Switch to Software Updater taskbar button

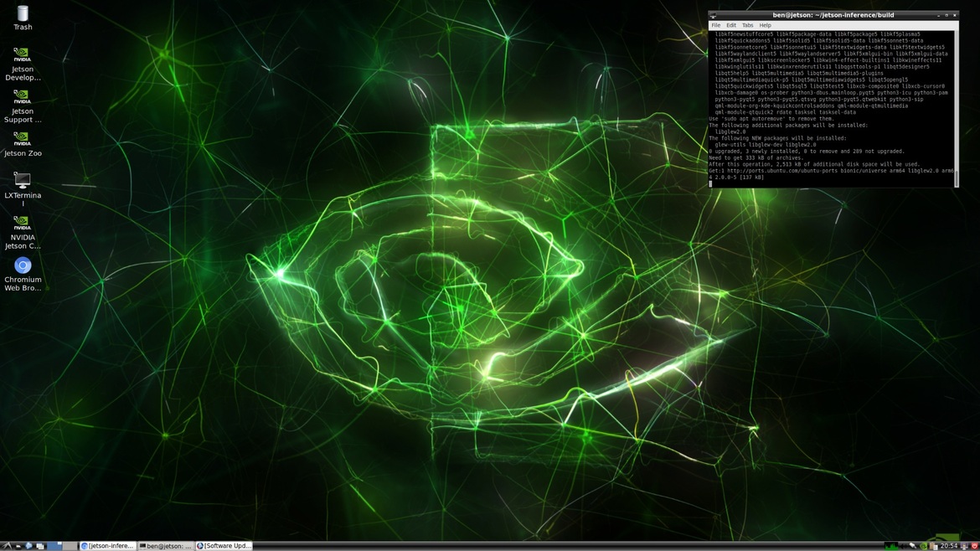(x=224, y=546)
